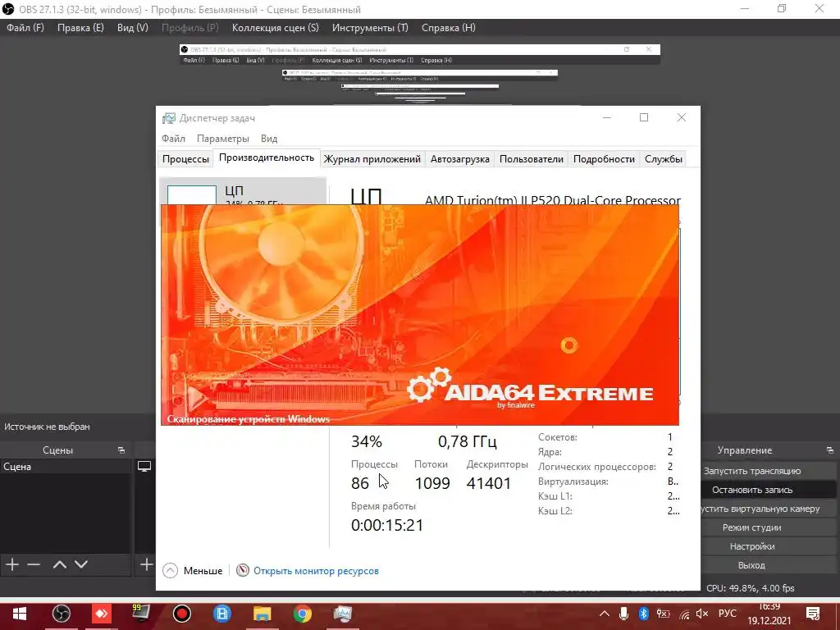Move scene down arrow icon
The image size is (840, 630).
[x=81, y=564]
